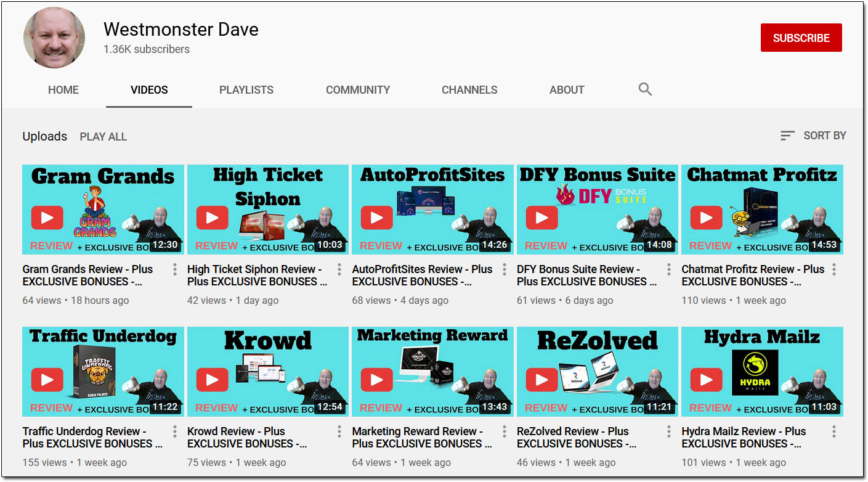The image size is (868, 482).
Task: Click the '46 views • 1 week ago' text
Action: coord(566,463)
